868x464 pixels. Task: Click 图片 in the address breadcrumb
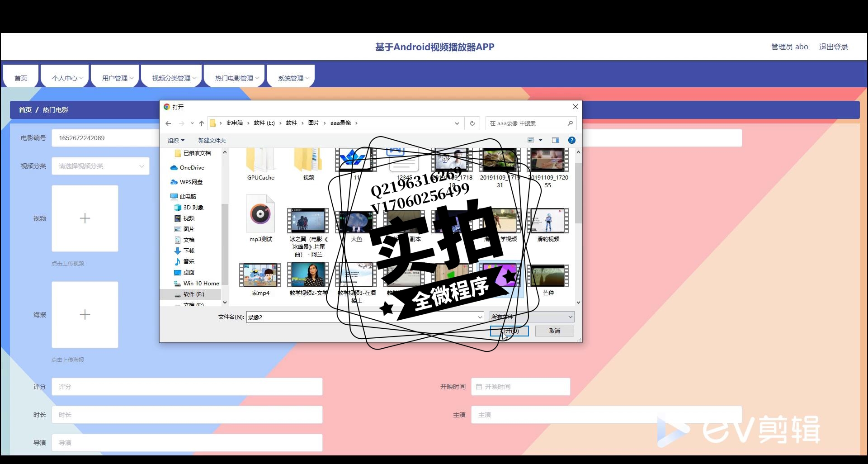click(x=313, y=123)
